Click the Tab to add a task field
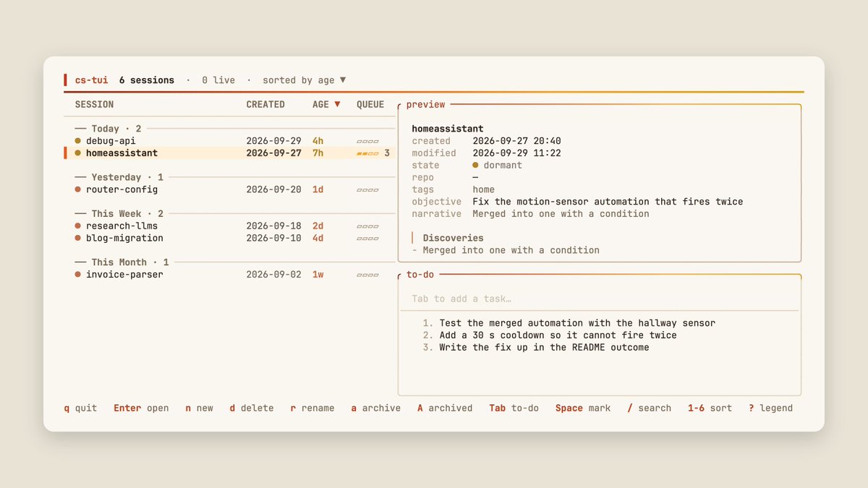 click(600, 299)
